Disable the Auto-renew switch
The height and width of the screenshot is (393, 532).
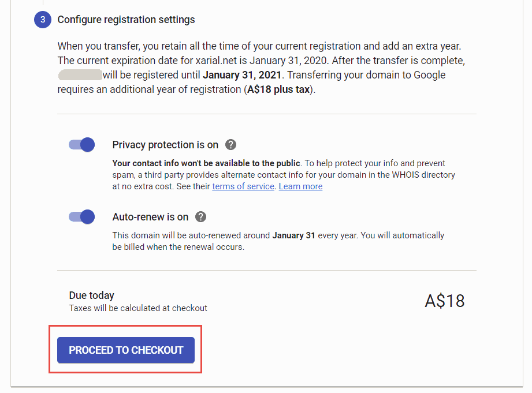click(82, 216)
